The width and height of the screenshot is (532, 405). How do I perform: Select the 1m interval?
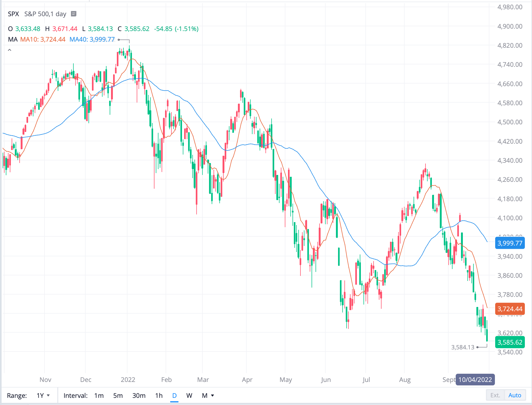(x=99, y=395)
